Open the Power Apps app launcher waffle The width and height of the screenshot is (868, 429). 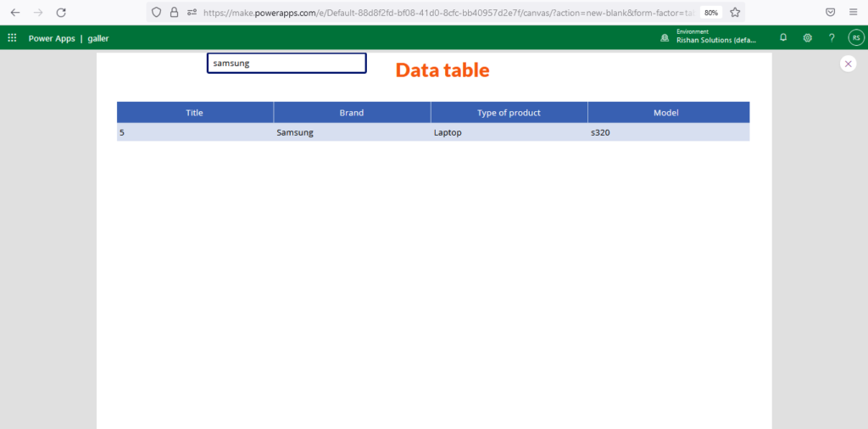tap(12, 38)
